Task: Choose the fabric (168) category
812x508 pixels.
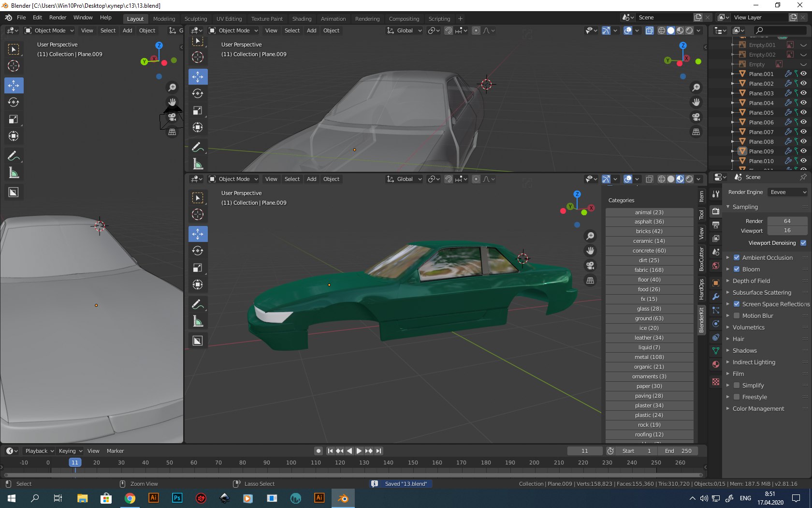Action: (649, 270)
